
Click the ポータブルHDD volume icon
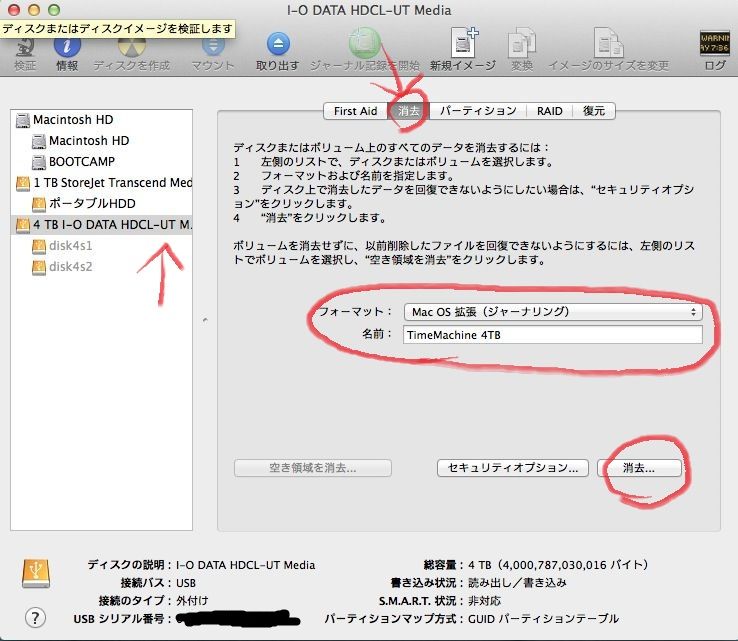click(x=39, y=204)
